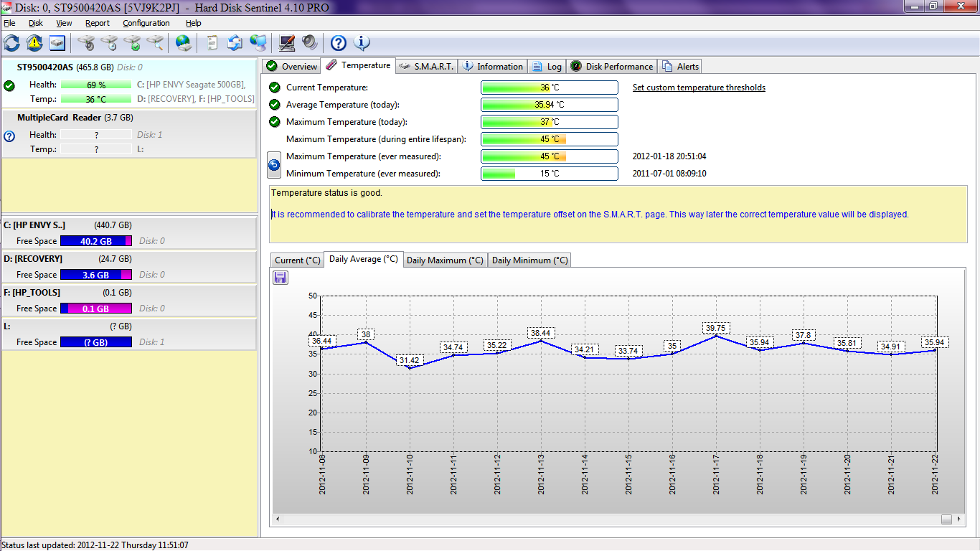
Task: Click the 31.42 data point label
Action: [x=410, y=360]
